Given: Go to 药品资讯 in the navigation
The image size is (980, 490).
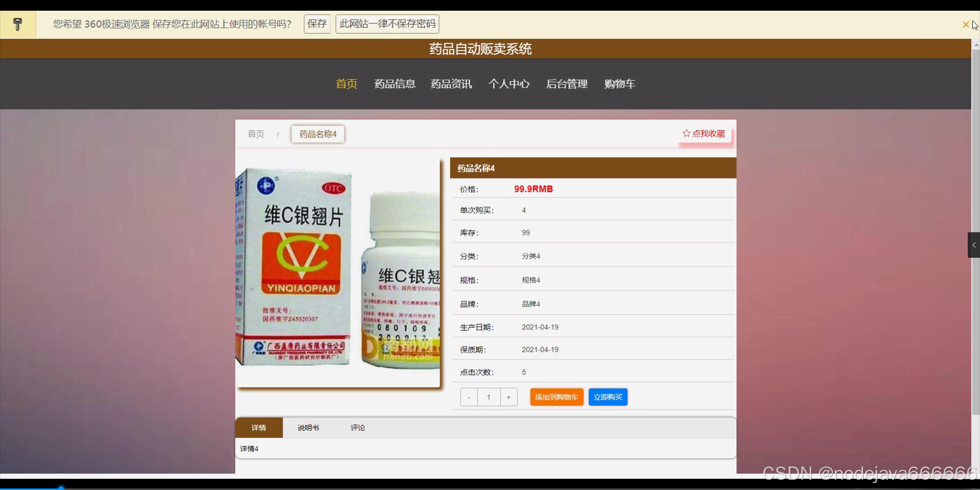Looking at the screenshot, I should click(451, 84).
